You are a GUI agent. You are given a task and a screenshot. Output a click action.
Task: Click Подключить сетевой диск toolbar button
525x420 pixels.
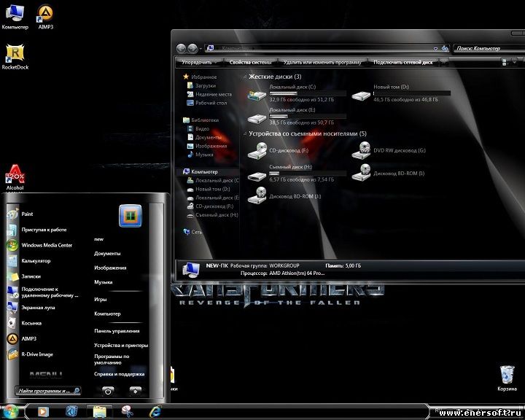(x=403, y=62)
